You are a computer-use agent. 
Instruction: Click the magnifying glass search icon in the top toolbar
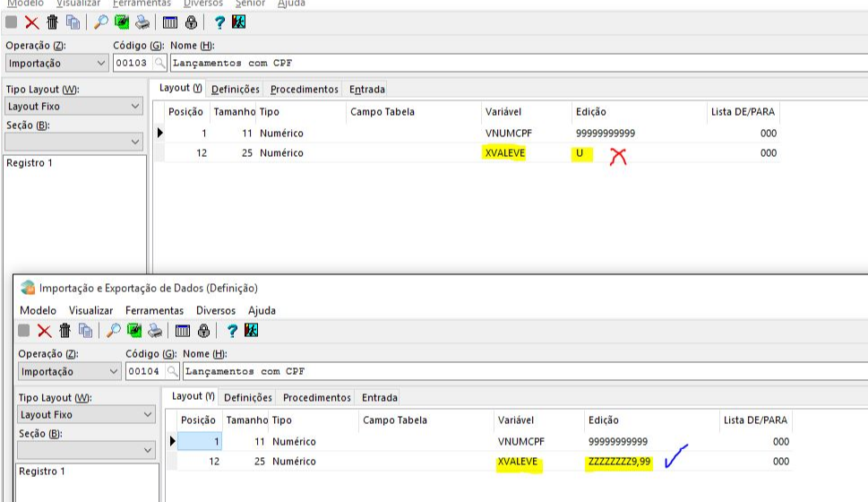click(x=100, y=22)
